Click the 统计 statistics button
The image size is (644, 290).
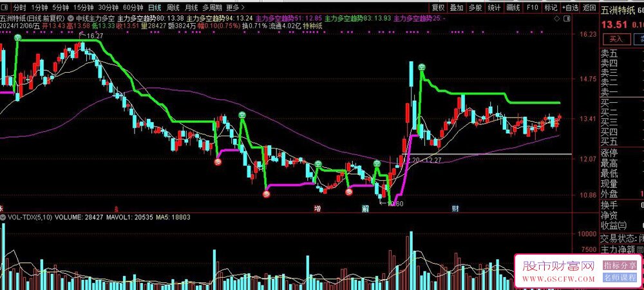coord(494,7)
